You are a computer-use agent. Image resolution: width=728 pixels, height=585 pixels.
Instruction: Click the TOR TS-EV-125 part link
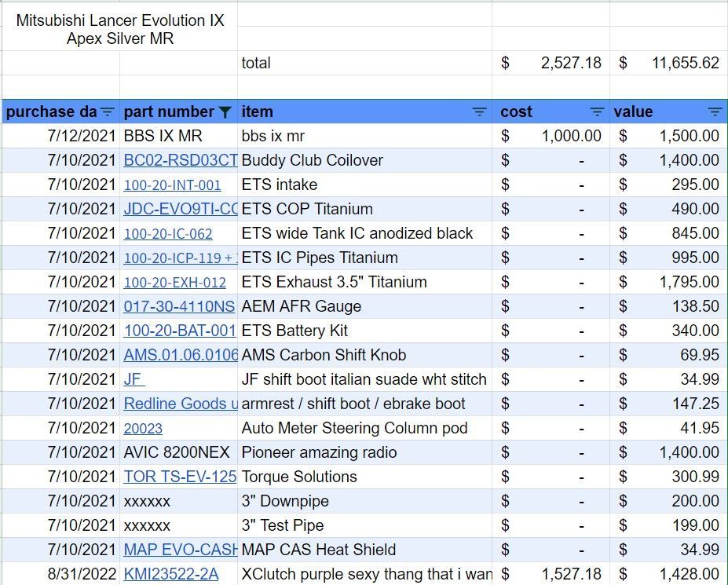(x=180, y=477)
